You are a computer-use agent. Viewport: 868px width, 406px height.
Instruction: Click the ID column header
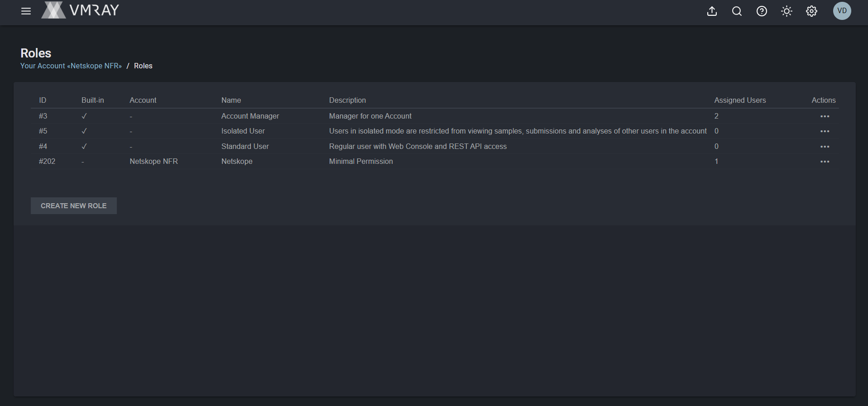[x=43, y=100]
